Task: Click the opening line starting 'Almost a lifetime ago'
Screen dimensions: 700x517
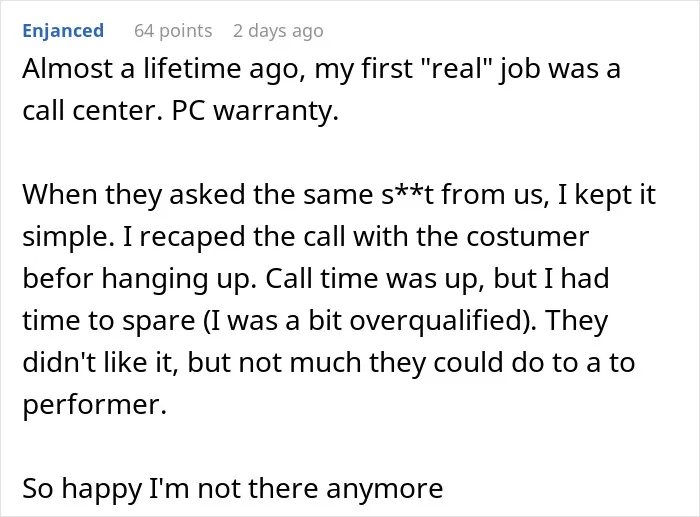Action: (x=321, y=70)
